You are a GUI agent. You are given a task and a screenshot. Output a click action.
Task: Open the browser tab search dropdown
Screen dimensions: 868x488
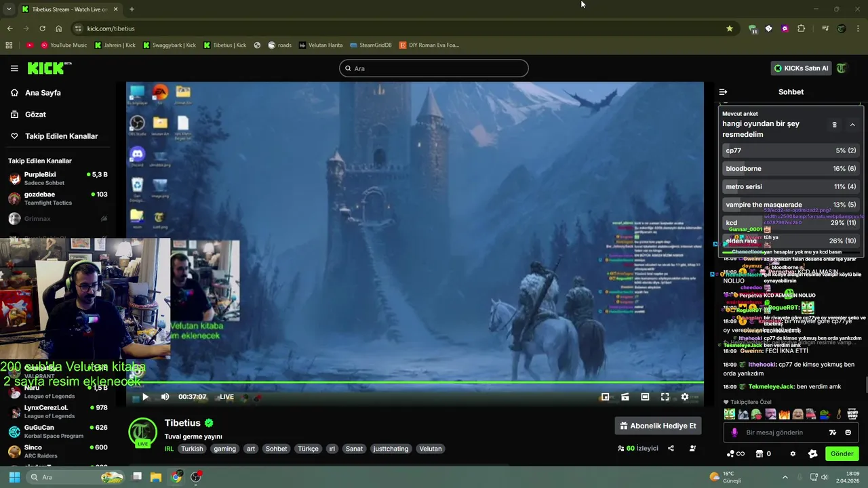pyautogui.click(x=9, y=9)
